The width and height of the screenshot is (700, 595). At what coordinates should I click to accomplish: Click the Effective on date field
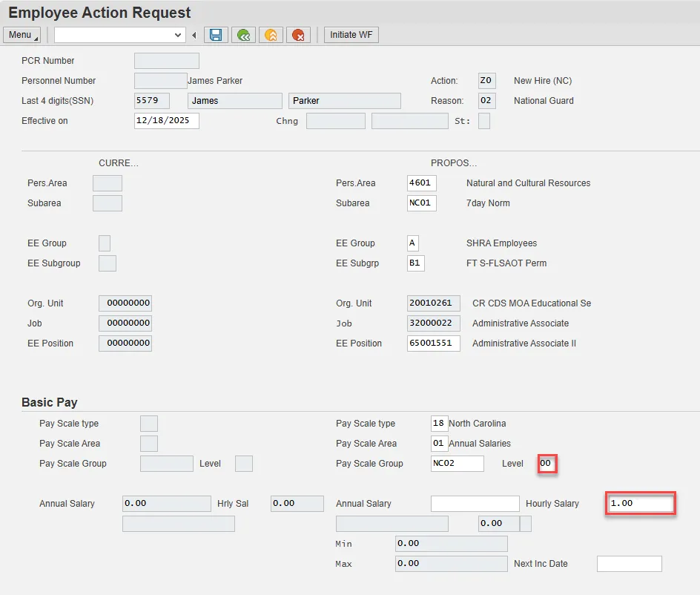click(166, 121)
